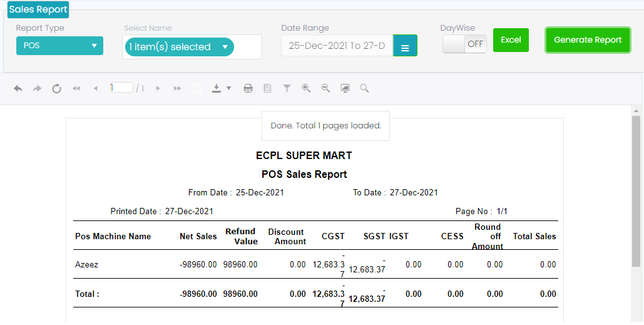
Task: Toggle the DayWise switch
Action: (x=464, y=44)
